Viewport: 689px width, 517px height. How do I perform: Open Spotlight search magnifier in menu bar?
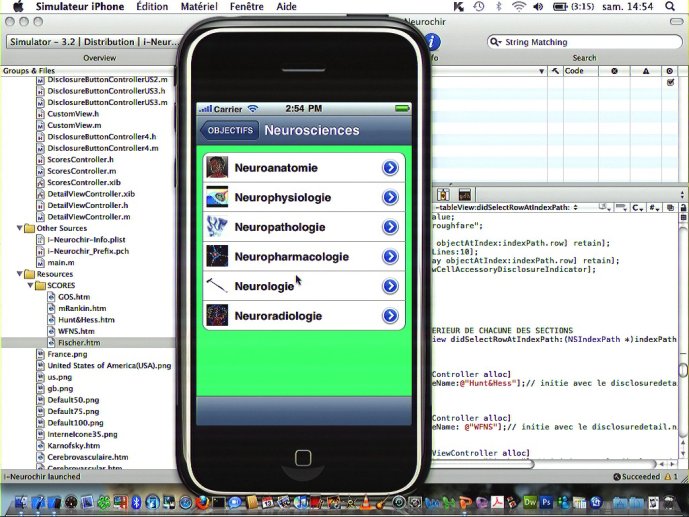pos(670,6)
